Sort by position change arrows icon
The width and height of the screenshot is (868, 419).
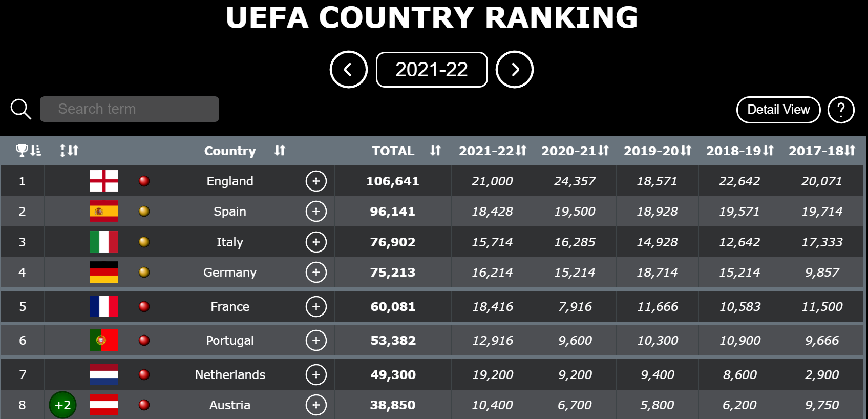tap(69, 151)
